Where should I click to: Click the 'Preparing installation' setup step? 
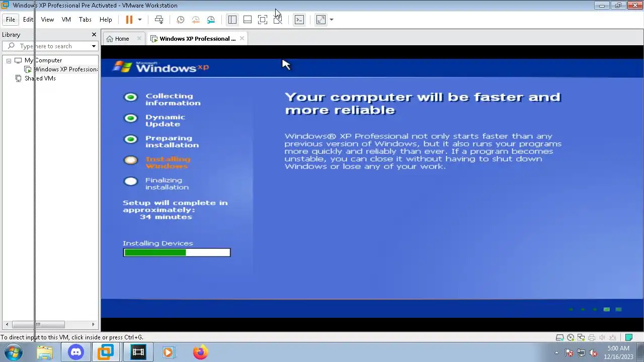point(172,141)
